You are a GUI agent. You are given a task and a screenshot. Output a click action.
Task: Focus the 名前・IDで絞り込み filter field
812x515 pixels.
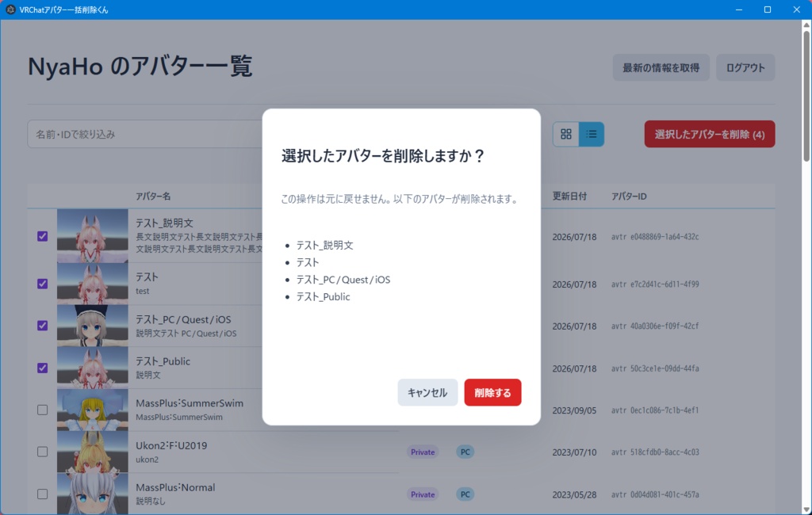[145, 134]
